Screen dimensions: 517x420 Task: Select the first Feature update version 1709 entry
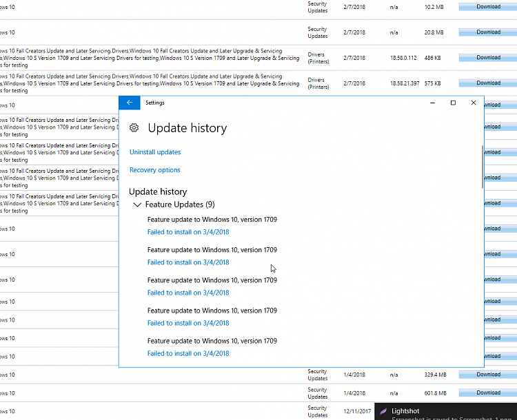coord(212,220)
